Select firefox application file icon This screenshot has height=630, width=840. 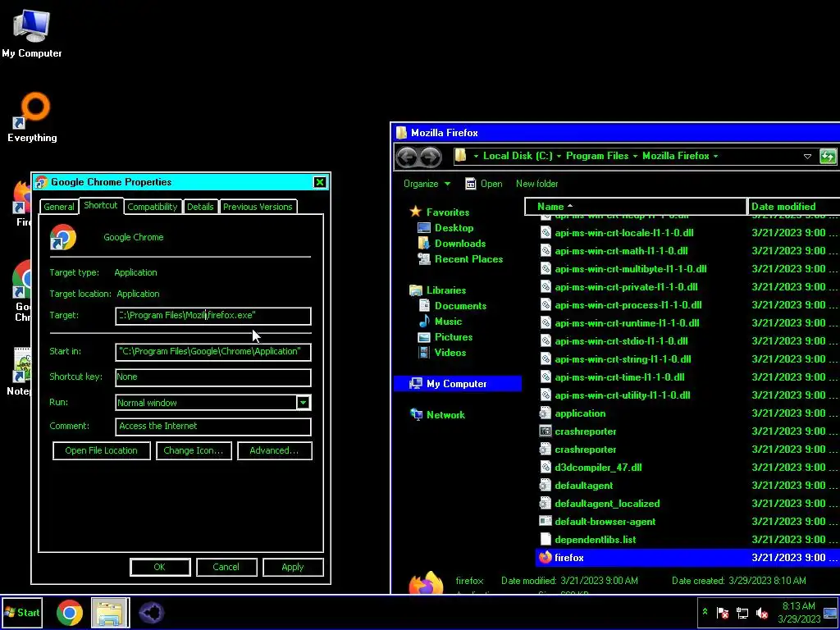546,558
